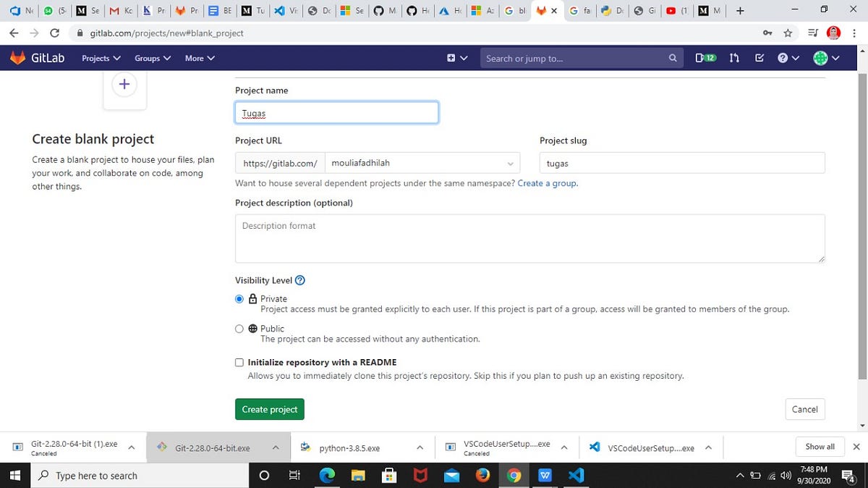Image resolution: width=868 pixels, height=488 pixels.
Task: Open the user avatar dropdown
Action: [821, 58]
